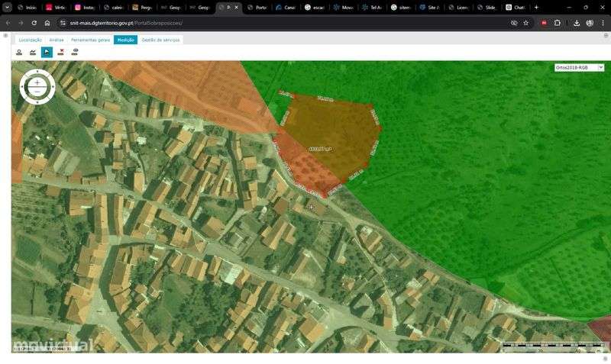
Task: Switch to the Início browser tab
Action: coord(27,8)
